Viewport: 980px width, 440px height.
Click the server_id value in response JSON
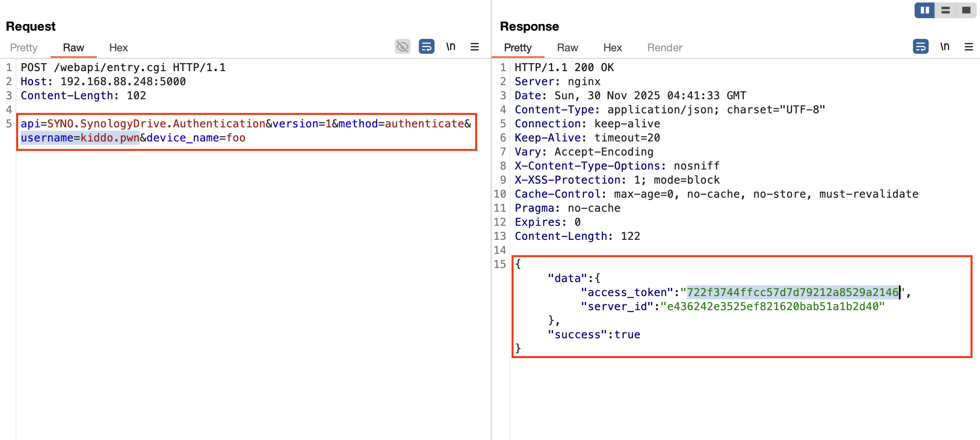click(x=772, y=306)
